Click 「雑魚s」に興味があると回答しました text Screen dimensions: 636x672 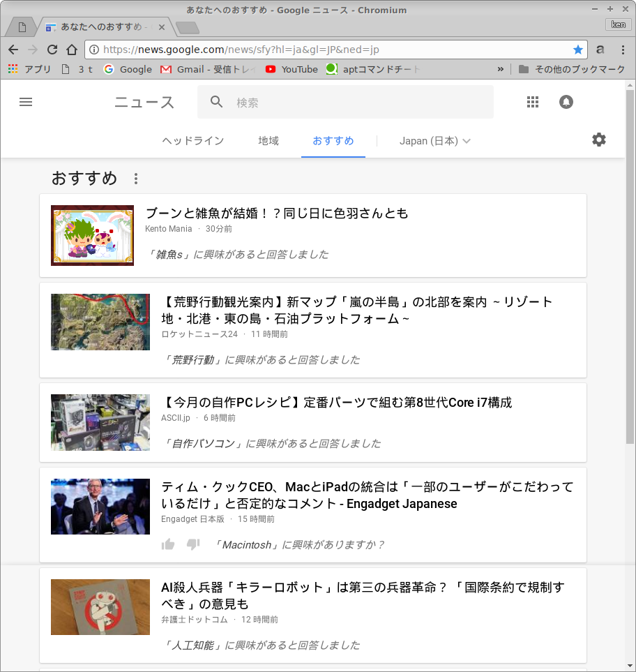tap(237, 255)
